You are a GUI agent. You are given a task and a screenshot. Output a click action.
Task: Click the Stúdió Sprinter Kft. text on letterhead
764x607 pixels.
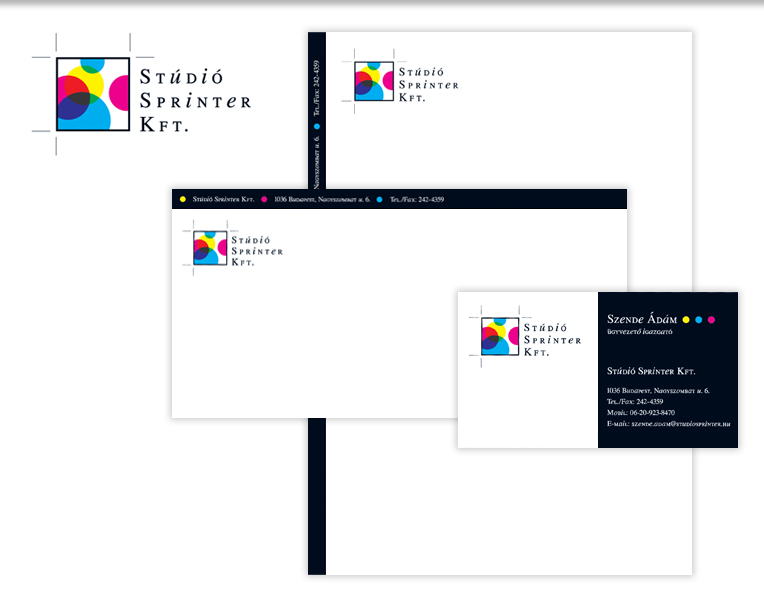point(429,85)
